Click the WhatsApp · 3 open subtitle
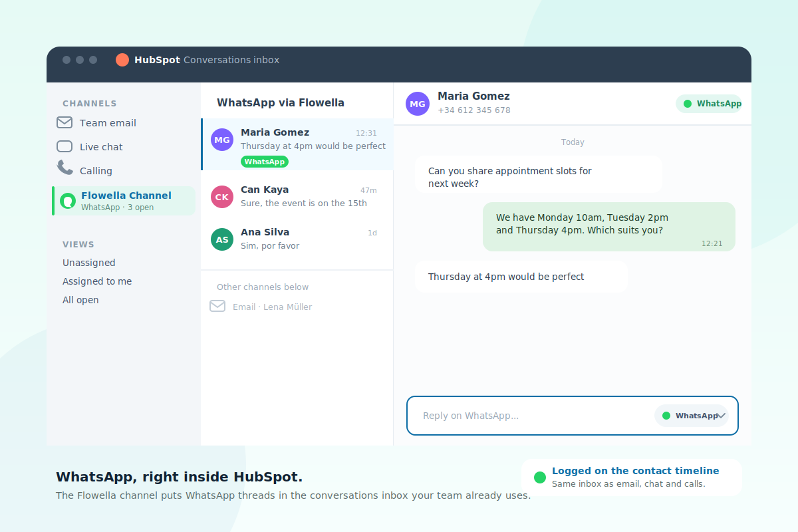The width and height of the screenshot is (798, 532). click(117, 207)
